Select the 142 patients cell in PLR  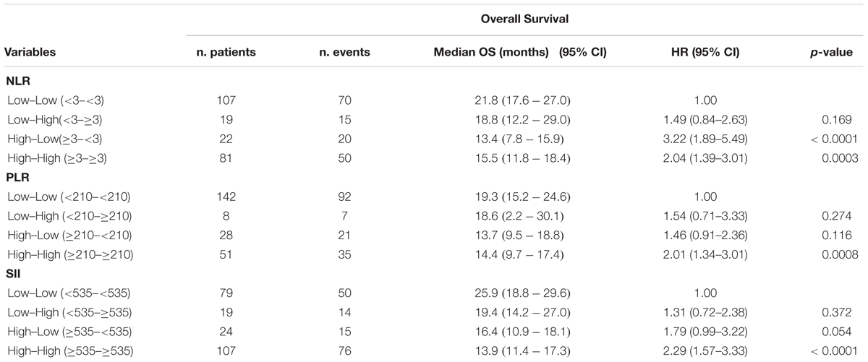click(227, 197)
